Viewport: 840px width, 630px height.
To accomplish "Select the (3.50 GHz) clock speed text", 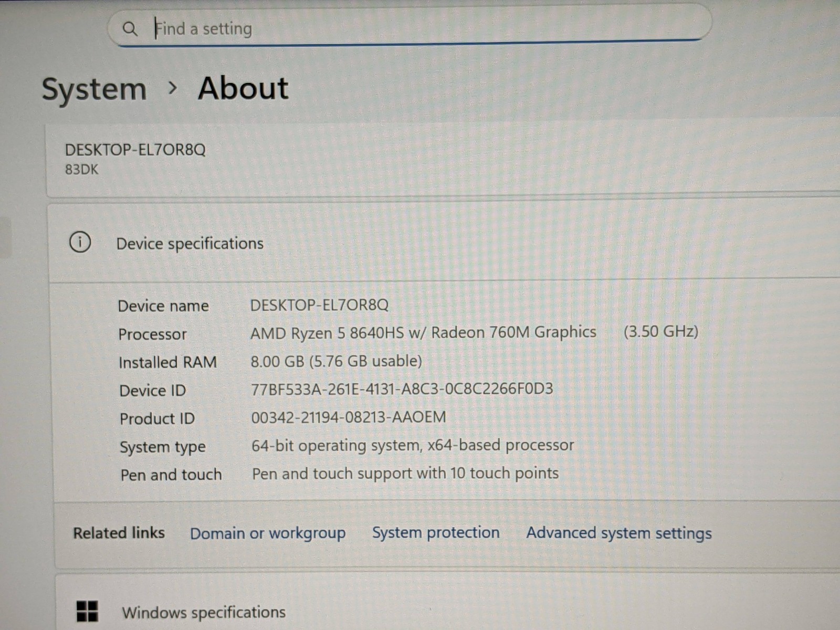I will (661, 331).
